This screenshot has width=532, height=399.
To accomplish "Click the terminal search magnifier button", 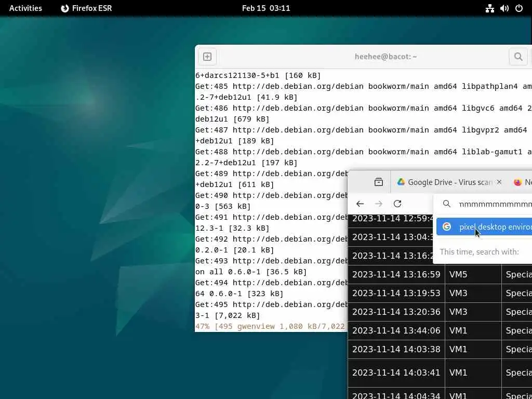I will (518, 57).
